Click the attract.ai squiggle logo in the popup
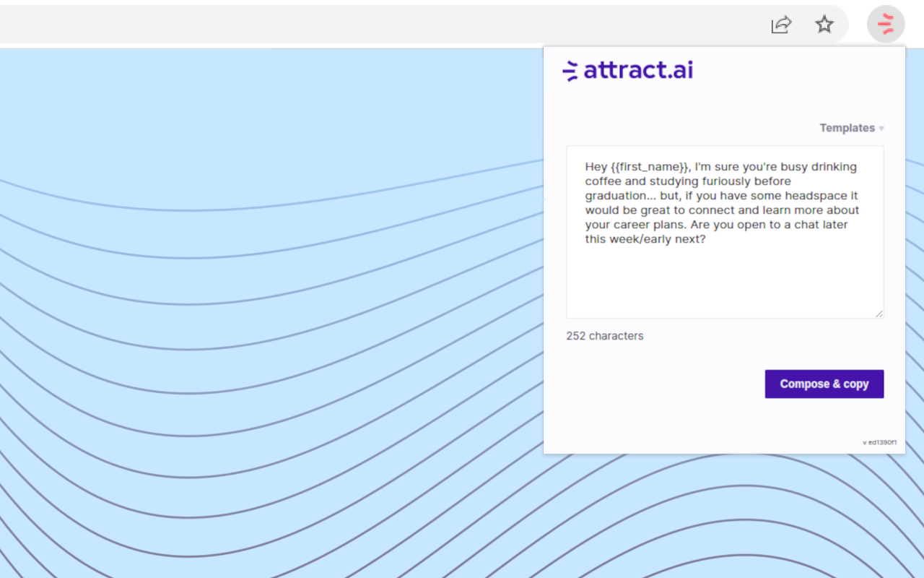 pyautogui.click(x=570, y=70)
